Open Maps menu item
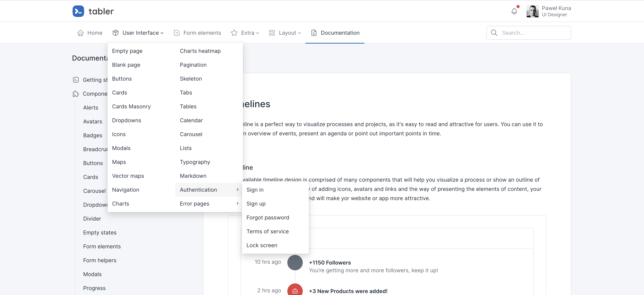 [142, 162]
